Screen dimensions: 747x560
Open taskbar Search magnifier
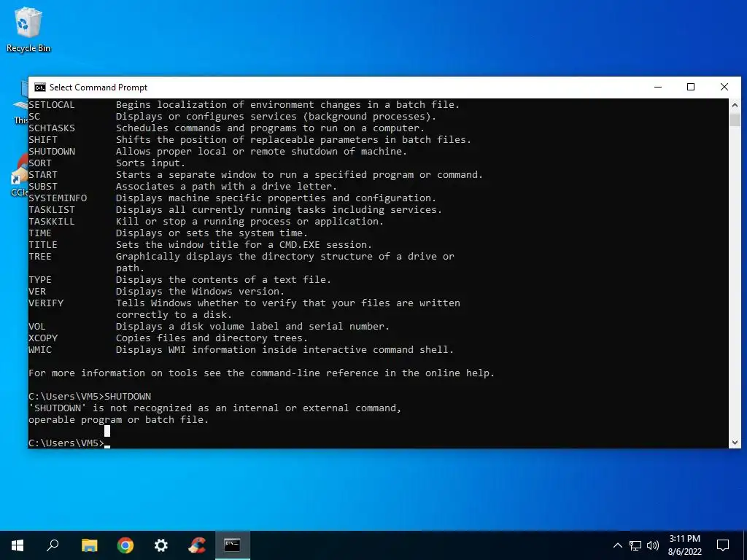(x=53, y=545)
